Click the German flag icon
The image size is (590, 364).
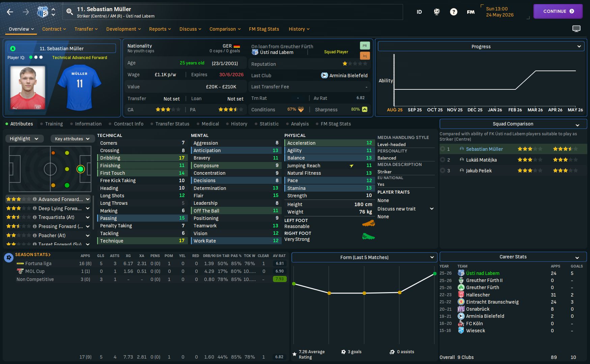237,46
